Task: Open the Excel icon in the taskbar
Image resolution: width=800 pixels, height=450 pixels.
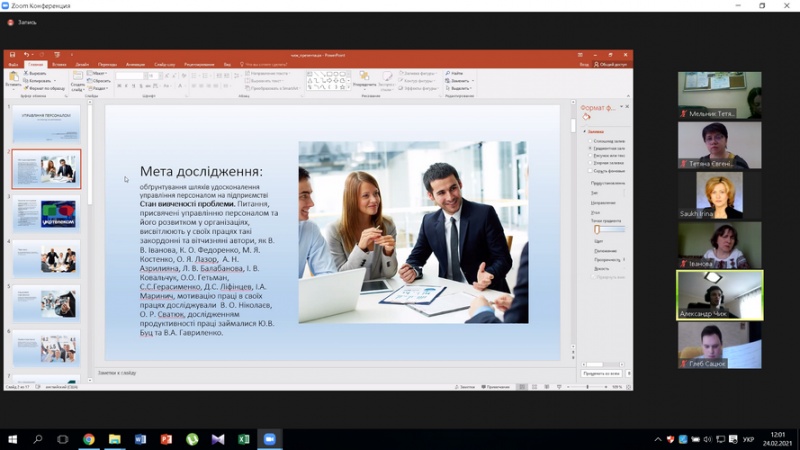Action: pos(244,439)
